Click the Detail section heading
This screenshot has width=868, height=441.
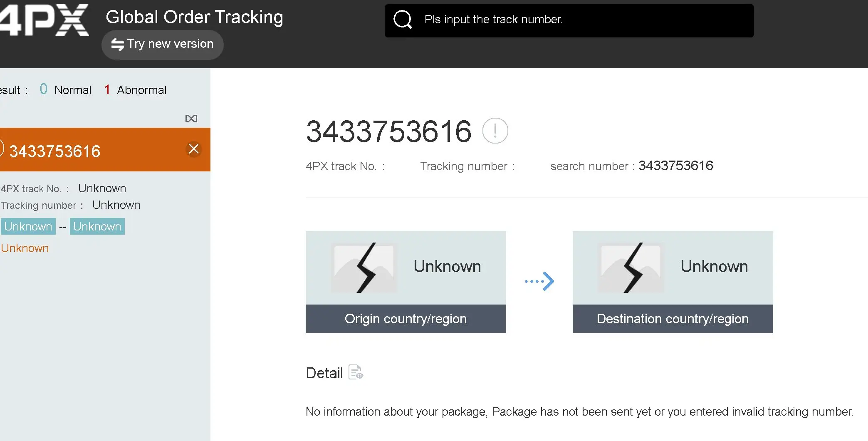[324, 373]
